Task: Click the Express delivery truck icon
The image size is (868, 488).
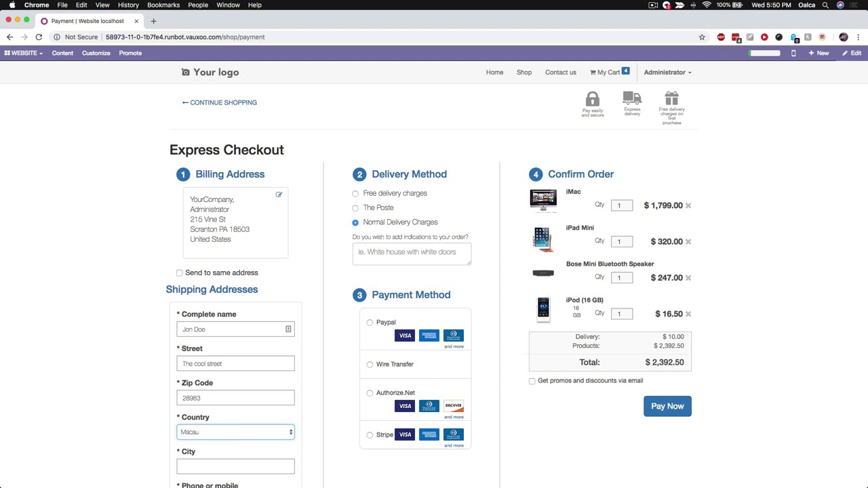Action: 632,98
